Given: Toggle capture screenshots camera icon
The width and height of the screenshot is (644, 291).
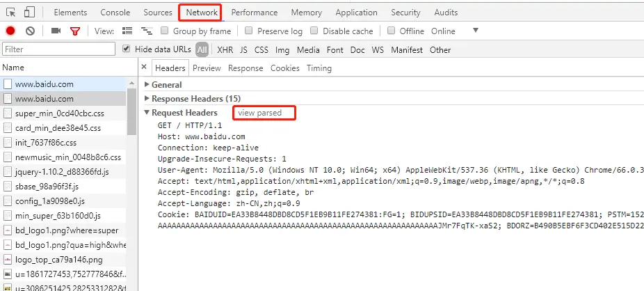Looking at the screenshot, I should coord(56,31).
